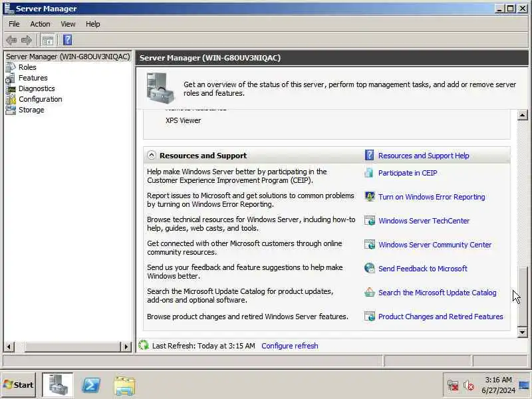The width and height of the screenshot is (532, 399).
Task: Click the Start button
Action: (x=19, y=385)
